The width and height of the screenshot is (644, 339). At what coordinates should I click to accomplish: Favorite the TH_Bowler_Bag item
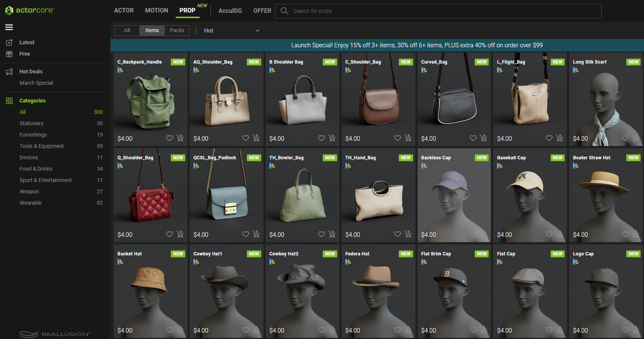[x=322, y=234]
